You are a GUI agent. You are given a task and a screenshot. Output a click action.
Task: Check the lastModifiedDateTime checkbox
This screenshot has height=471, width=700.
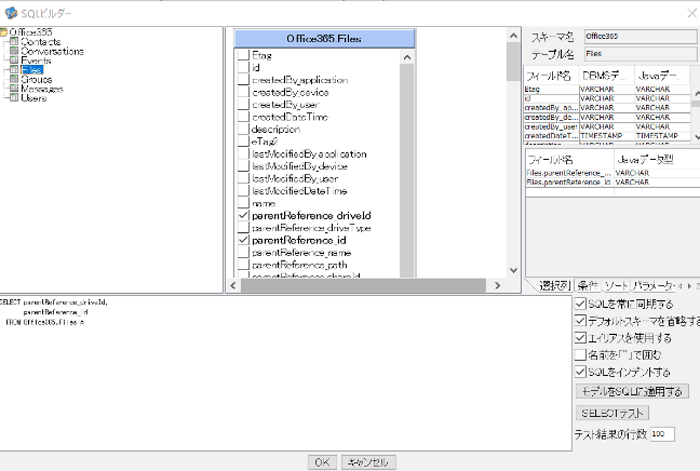pyautogui.click(x=243, y=191)
